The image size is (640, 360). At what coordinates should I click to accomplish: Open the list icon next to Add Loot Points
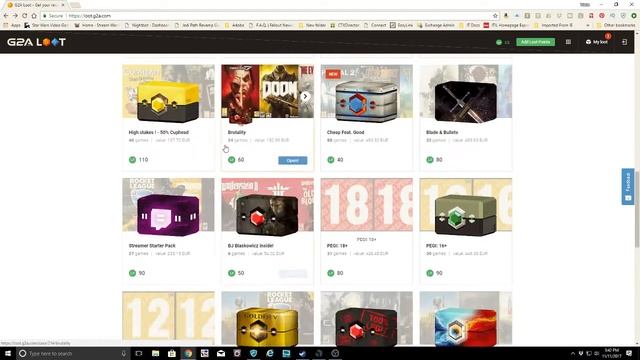(568, 42)
